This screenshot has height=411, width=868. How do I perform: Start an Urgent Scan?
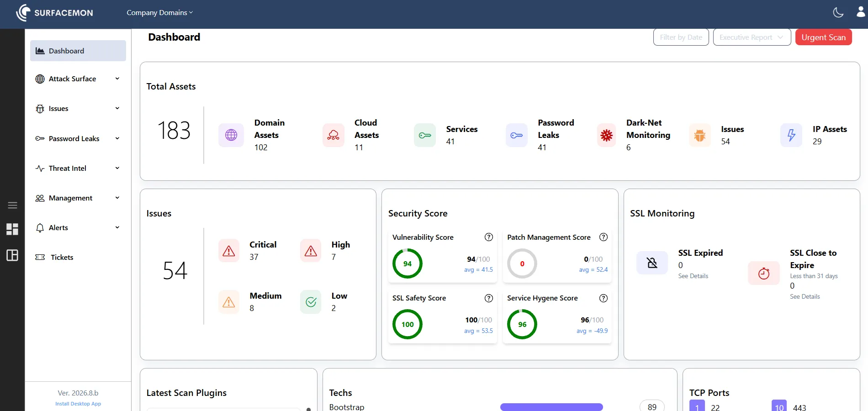824,37
